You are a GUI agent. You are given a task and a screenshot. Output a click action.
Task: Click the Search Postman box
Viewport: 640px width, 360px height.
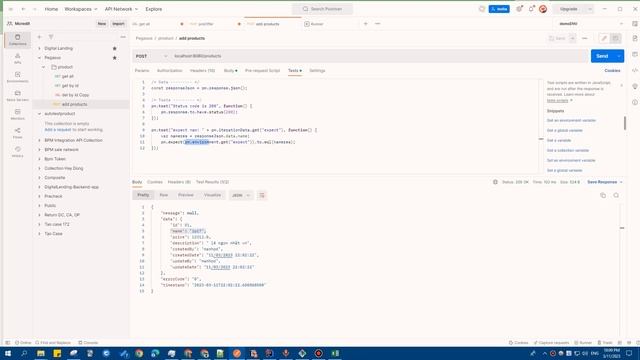pyautogui.click(x=322, y=9)
